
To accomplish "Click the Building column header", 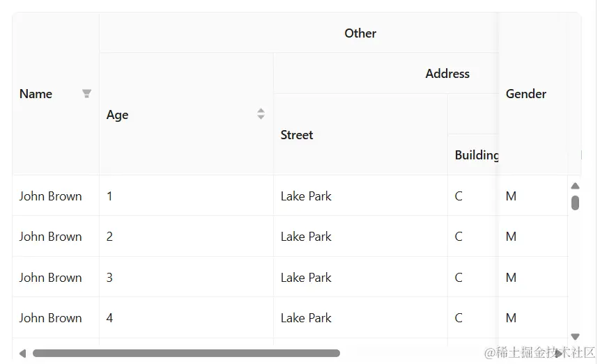I will pos(476,155).
